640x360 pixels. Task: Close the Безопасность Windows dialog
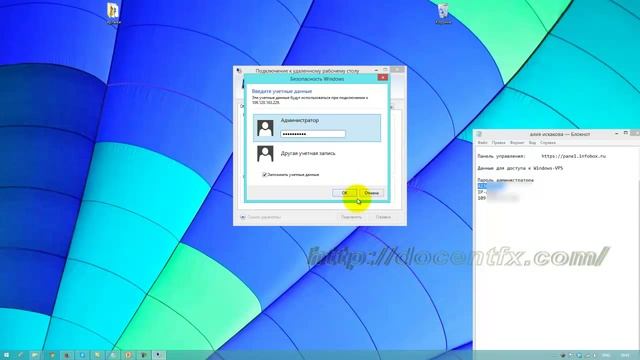coord(382,78)
